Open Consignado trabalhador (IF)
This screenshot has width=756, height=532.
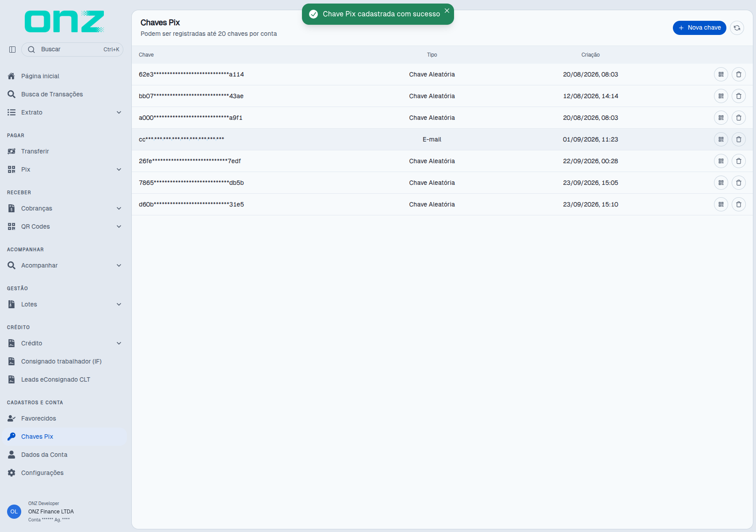(x=65, y=361)
